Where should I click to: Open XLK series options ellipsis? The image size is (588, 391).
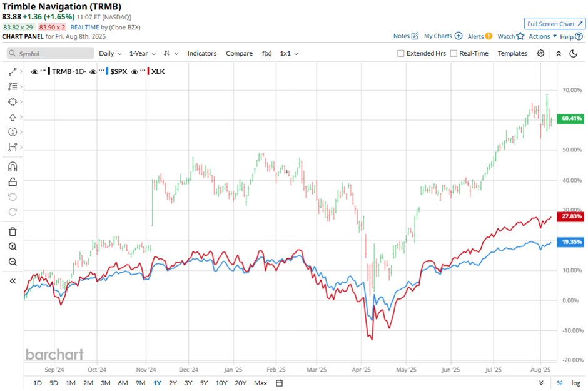pos(143,70)
